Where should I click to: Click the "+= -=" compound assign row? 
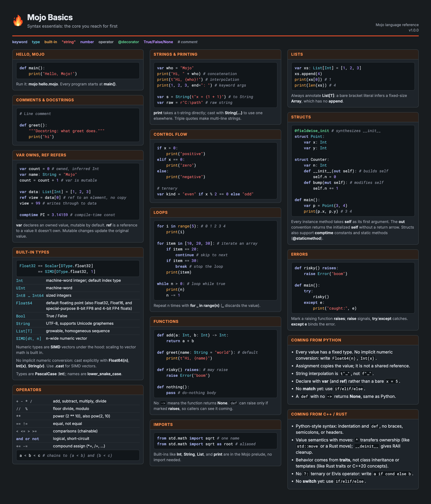pyautogui.click(x=78, y=446)
